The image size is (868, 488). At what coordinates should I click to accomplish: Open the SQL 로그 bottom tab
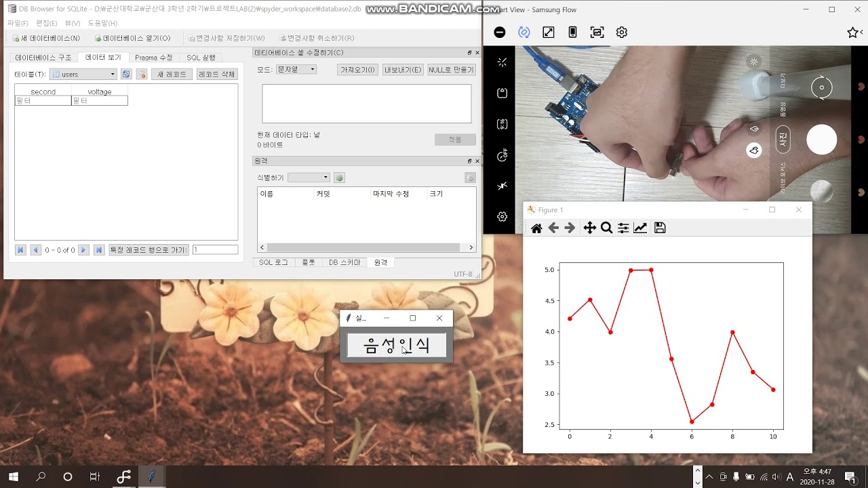click(x=273, y=262)
